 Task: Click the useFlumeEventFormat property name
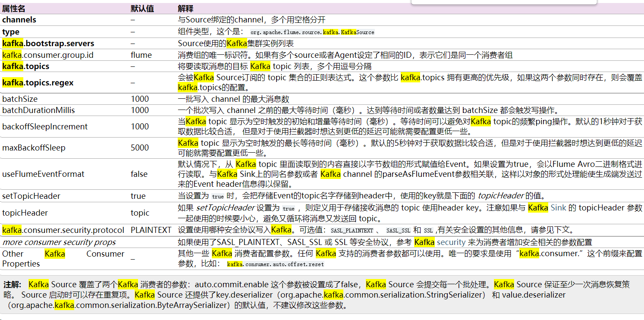pos(43,174)
